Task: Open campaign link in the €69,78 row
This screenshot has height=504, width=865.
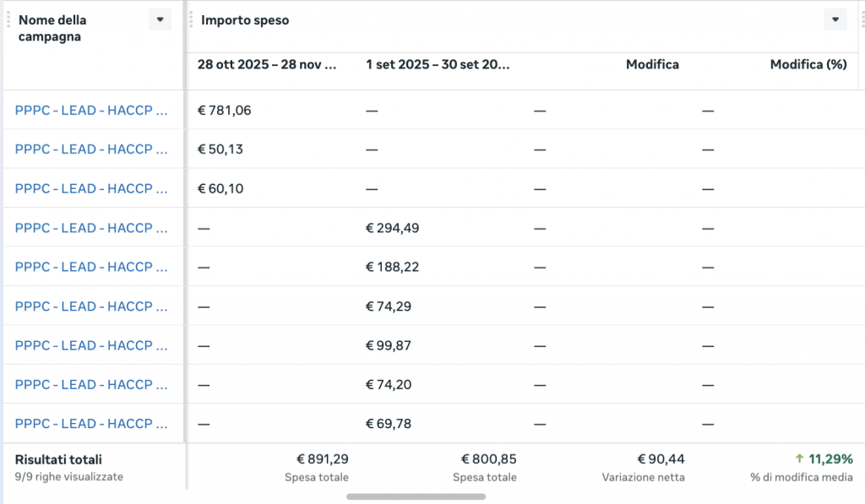Action: [91, 424]
